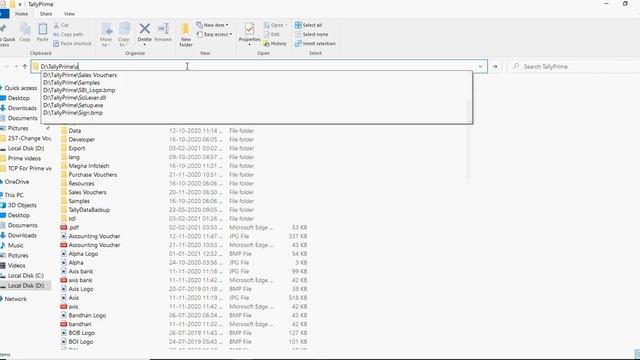
Task: Switch to the Home ribbon tab
Action: click(21, 14)
